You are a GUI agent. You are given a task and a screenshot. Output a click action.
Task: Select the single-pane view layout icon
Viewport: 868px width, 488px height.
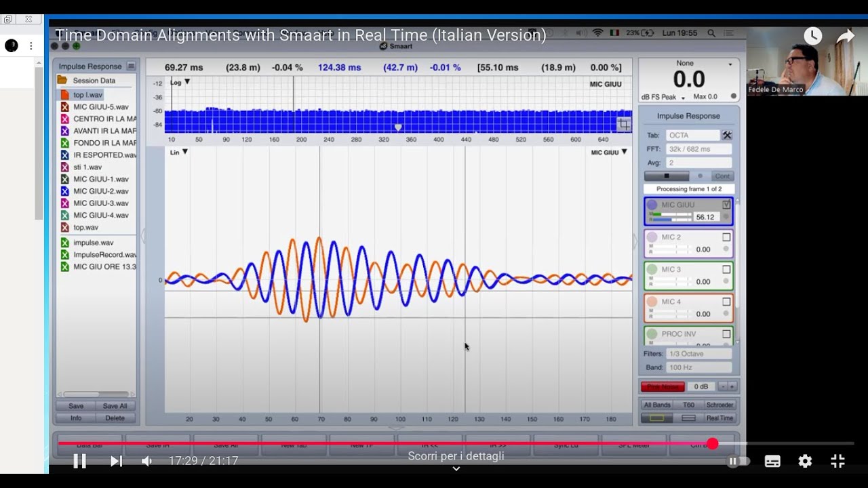coord(656,418)
